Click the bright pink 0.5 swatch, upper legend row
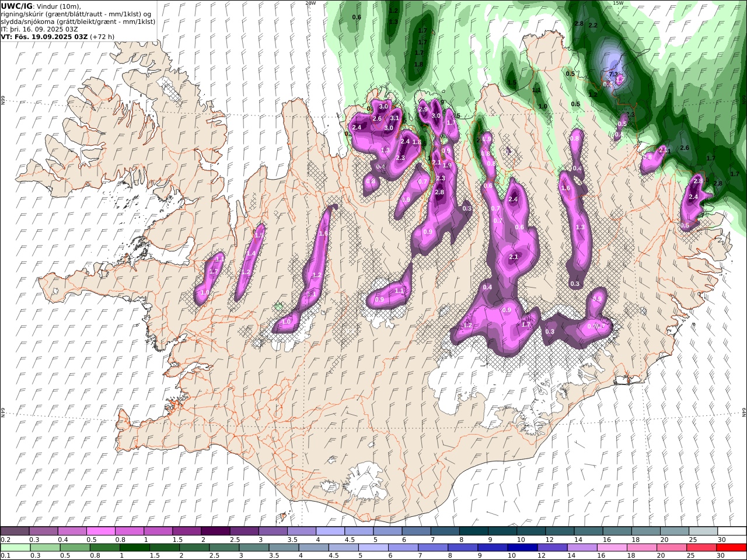This screenshot has height=560, width=747. (x=100, y=531)
